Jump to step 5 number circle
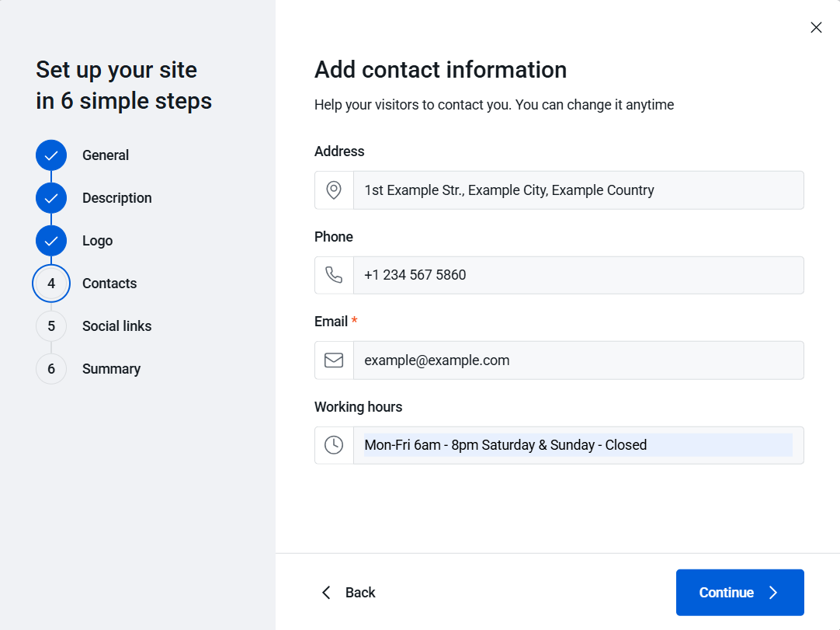The height and width of the screenshot is (630, 840). [51, 326]
